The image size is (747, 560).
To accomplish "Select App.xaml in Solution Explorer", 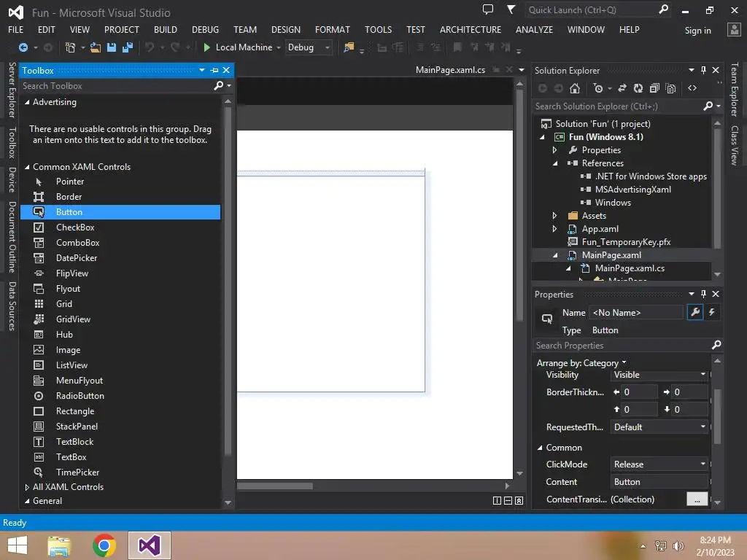I will point(600,229).
